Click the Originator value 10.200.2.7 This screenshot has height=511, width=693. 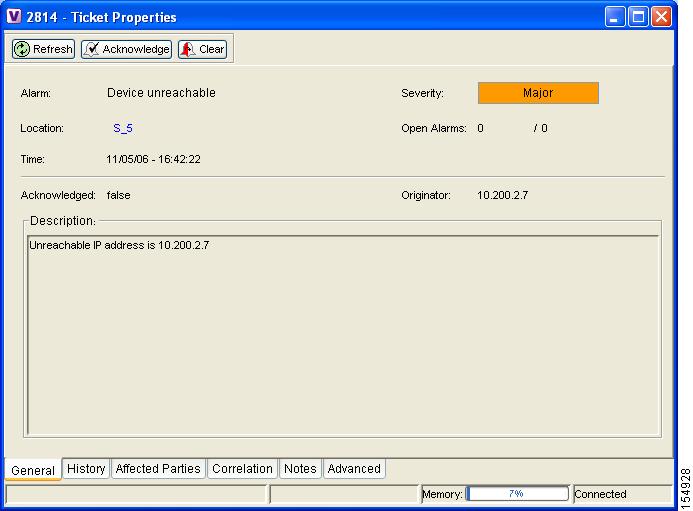click(x=503, y=195)
